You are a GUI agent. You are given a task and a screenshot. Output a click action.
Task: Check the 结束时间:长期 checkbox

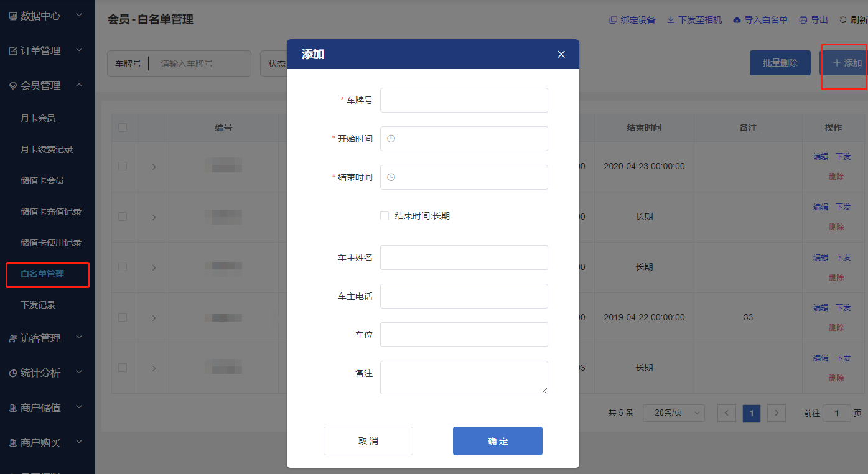coord(385,216)
